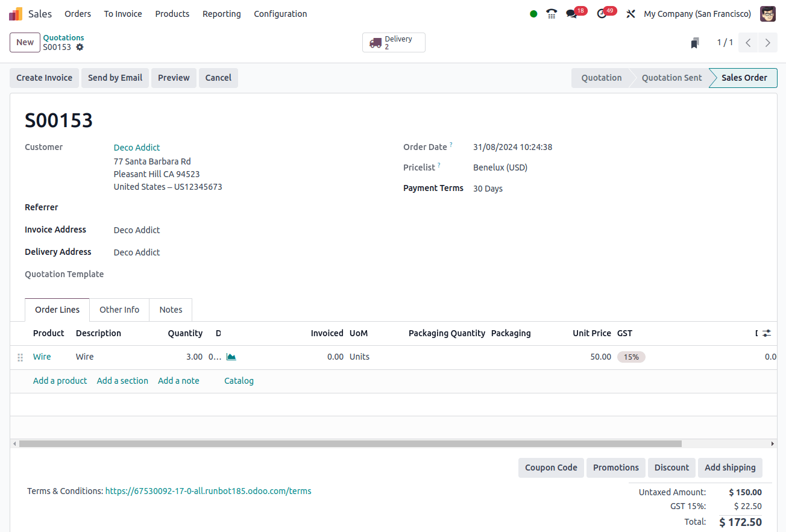The width and height of the screenshot is (786, 532).
Task: Click the Payment Terms 30 Days field
Action: [x=488, y=189]
